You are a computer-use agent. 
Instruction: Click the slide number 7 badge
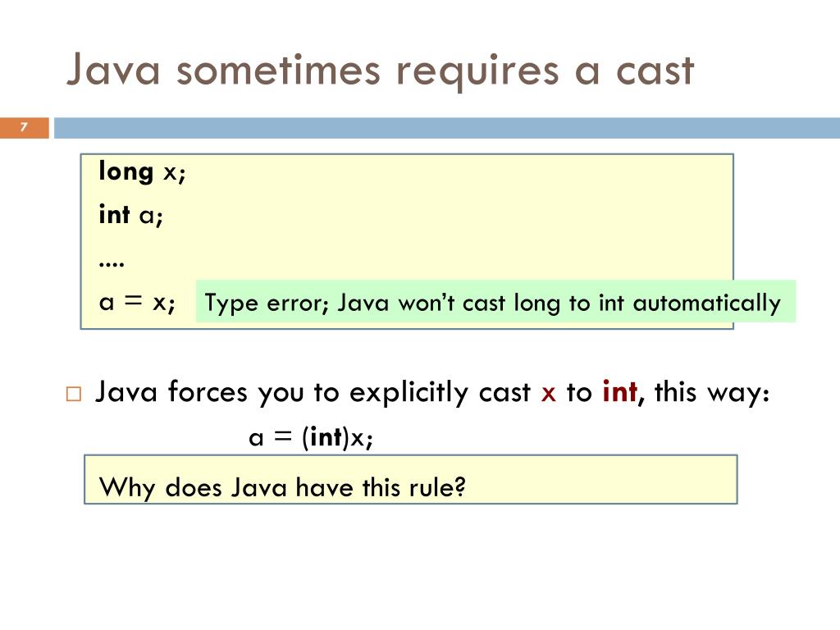point(24,127)
